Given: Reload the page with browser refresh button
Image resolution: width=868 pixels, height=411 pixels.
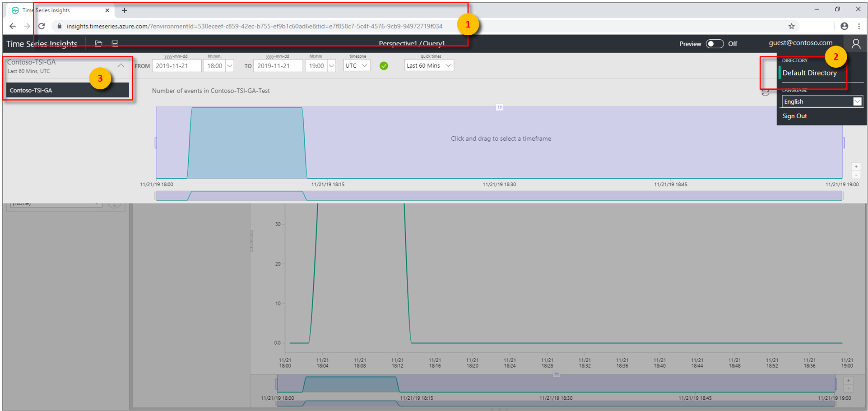Looking at the screenshot, I should 42,26.
